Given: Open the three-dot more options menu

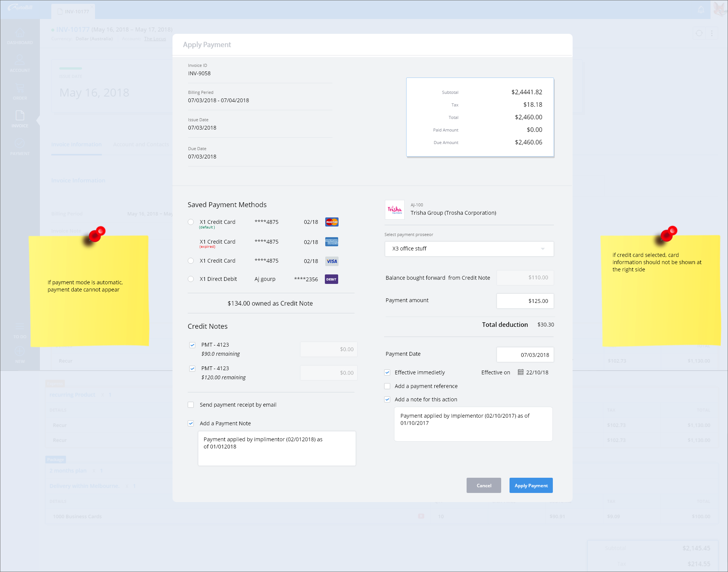Looking at the screenshot, I should click(712, 33).
